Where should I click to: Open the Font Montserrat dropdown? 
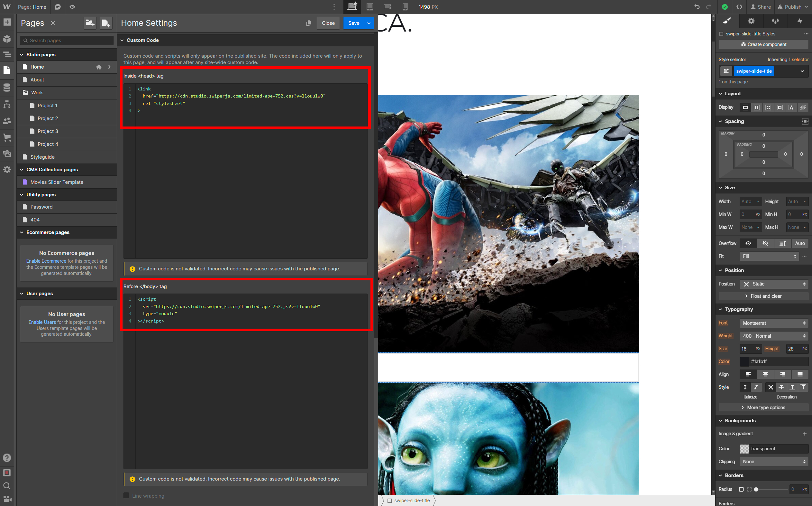(774, 323)
